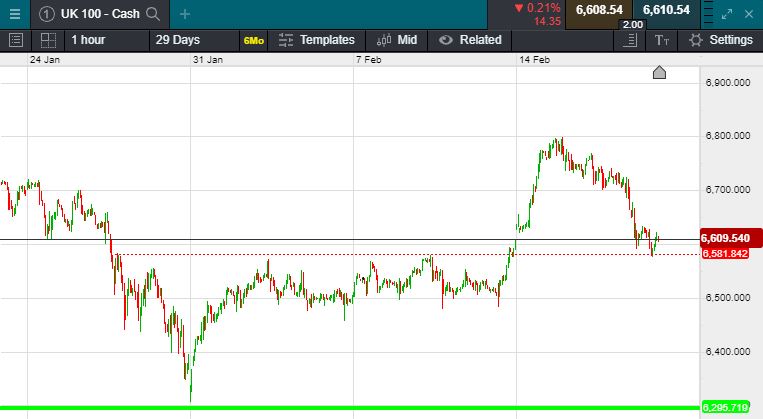This screenshot has width=763, height=419.
Task: Toggle the 6Mo range shortcut
Action: [253, 40]
